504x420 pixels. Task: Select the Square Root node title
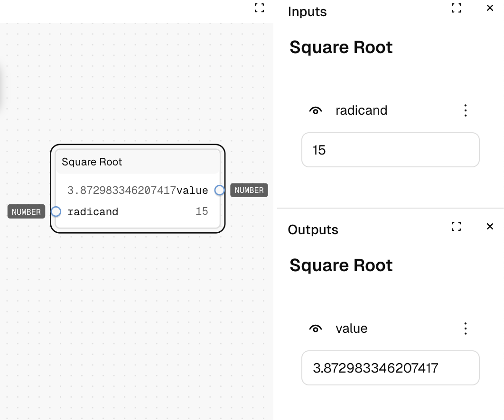92,162
